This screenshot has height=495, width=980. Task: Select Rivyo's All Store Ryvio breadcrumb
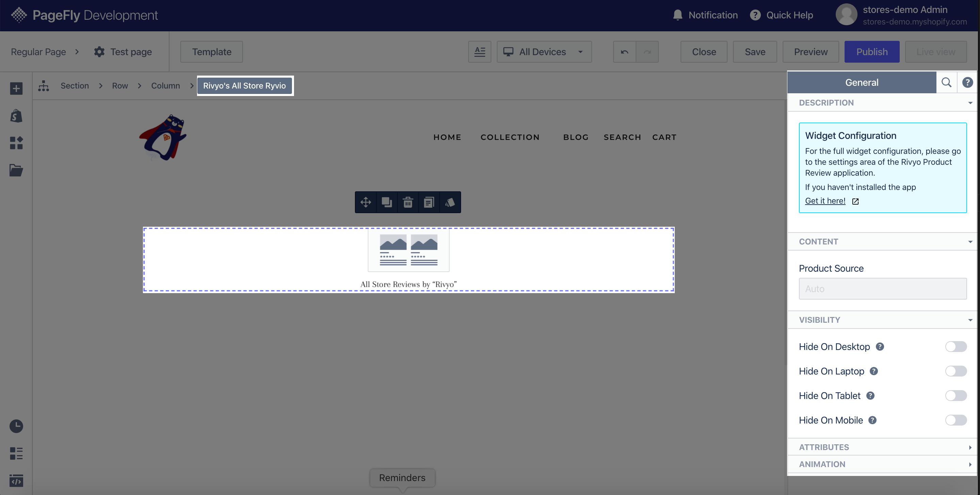click(x=245, y=85)
